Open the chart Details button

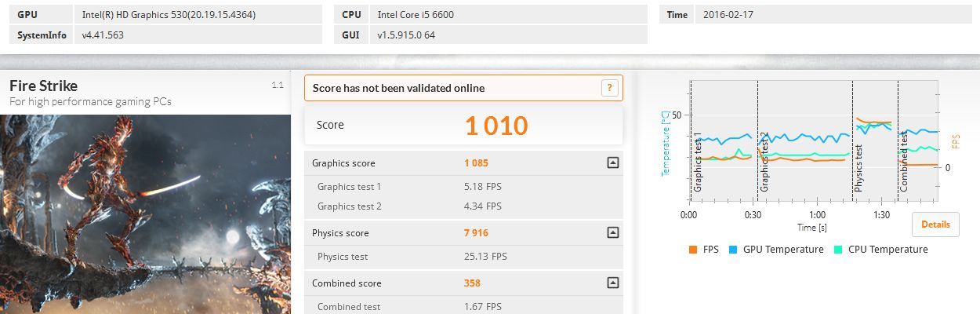point(935,225)
